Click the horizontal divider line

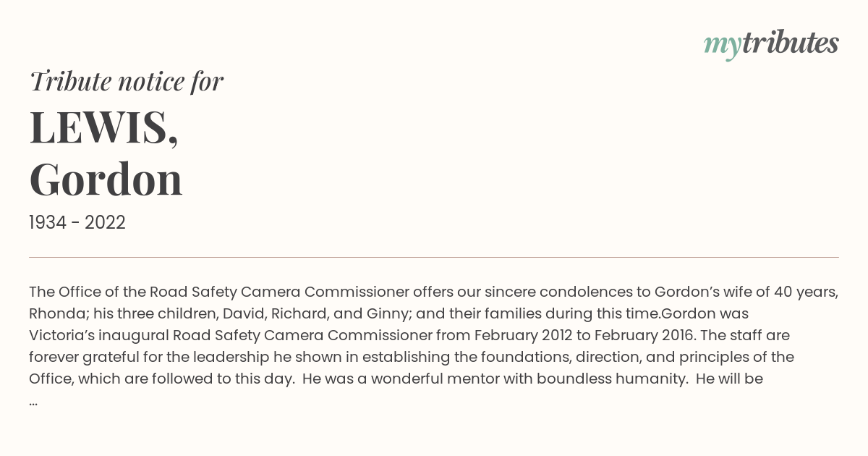coord(434,257)
